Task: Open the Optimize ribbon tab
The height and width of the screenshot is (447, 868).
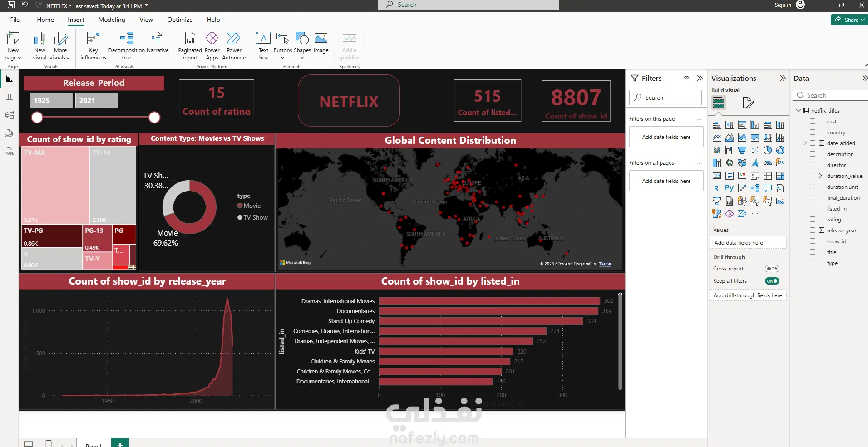Action: [x=180, y=20]
